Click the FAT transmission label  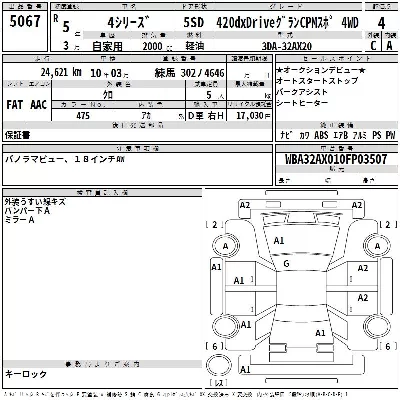pyautogui.click(x=15, y=105)
